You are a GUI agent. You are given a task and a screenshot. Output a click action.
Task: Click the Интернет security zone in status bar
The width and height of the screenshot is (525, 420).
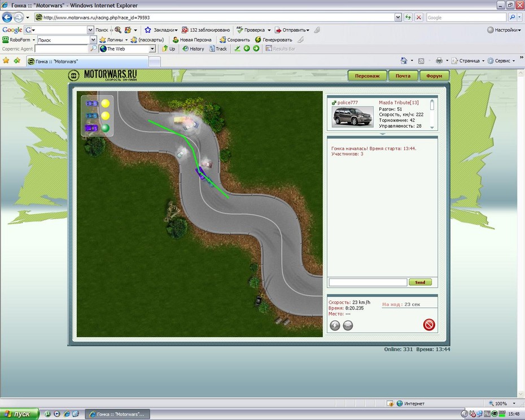(410, 404)
